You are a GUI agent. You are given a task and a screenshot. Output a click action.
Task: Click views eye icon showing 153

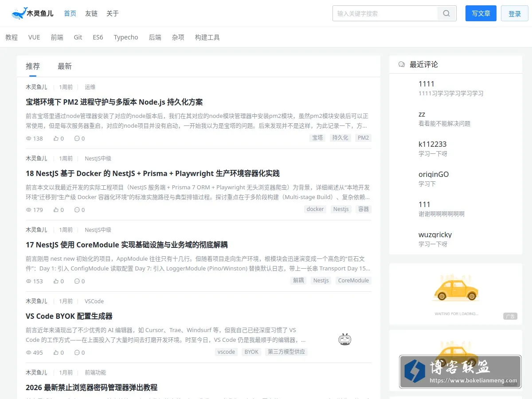29,281
